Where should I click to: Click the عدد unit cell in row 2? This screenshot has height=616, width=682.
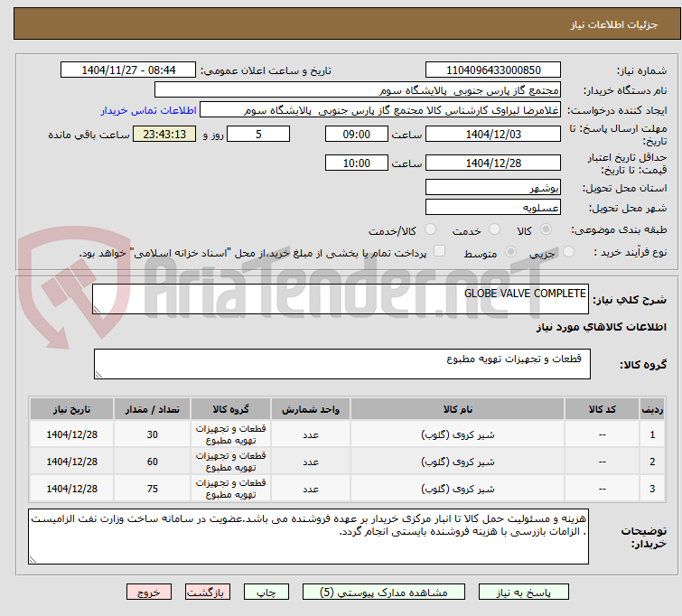click(311, 462)
